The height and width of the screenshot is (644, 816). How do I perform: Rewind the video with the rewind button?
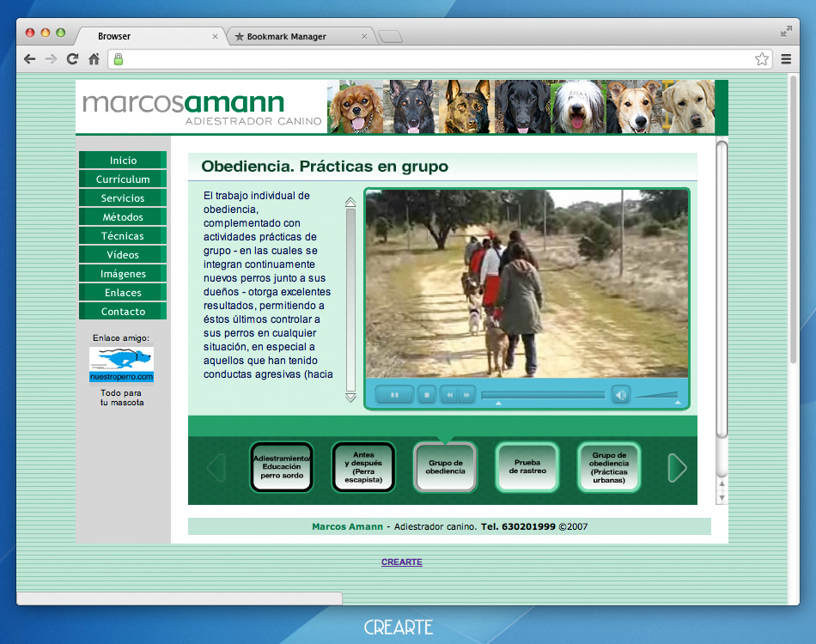click(449, 395)
